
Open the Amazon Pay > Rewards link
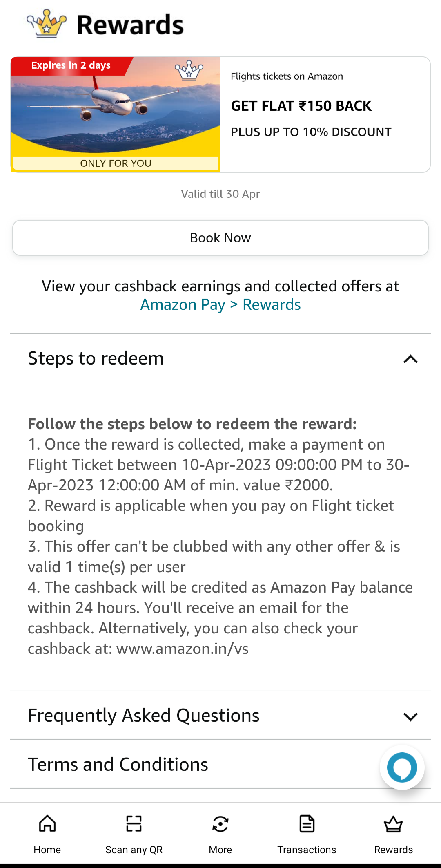(x=220, y=305)
